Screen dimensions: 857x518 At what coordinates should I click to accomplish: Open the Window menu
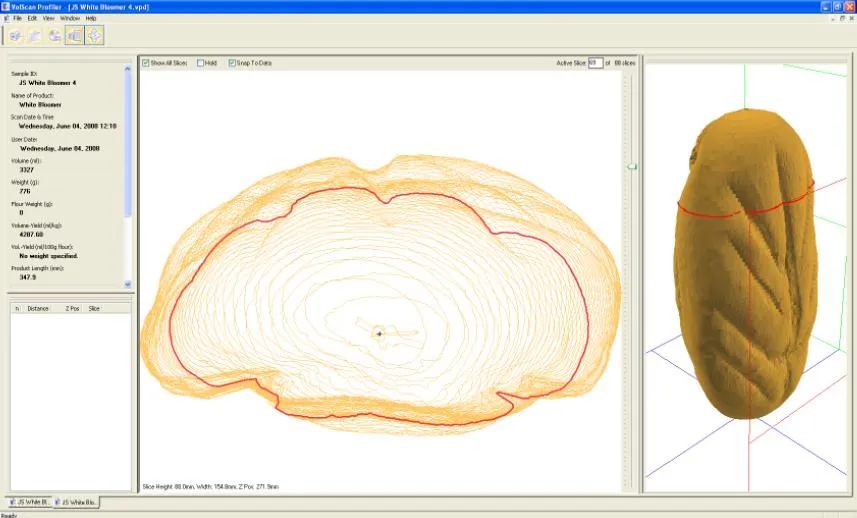[70, 18]
